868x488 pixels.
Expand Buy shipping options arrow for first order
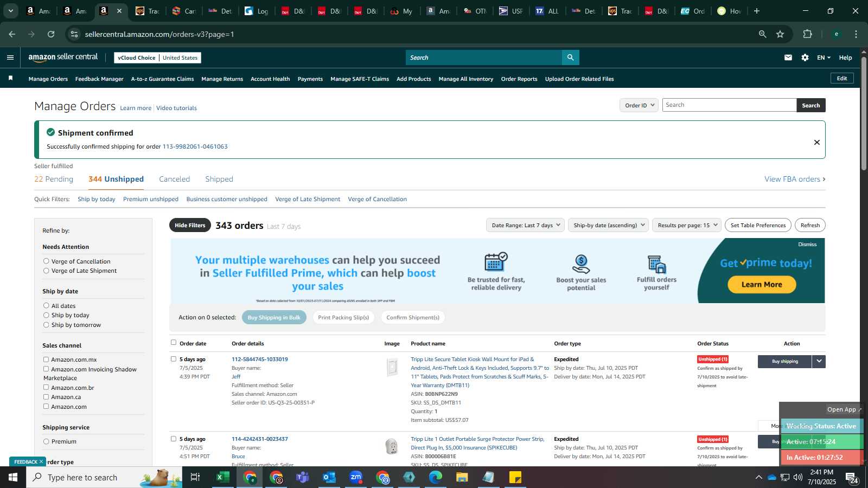click(x=819, y=361)
